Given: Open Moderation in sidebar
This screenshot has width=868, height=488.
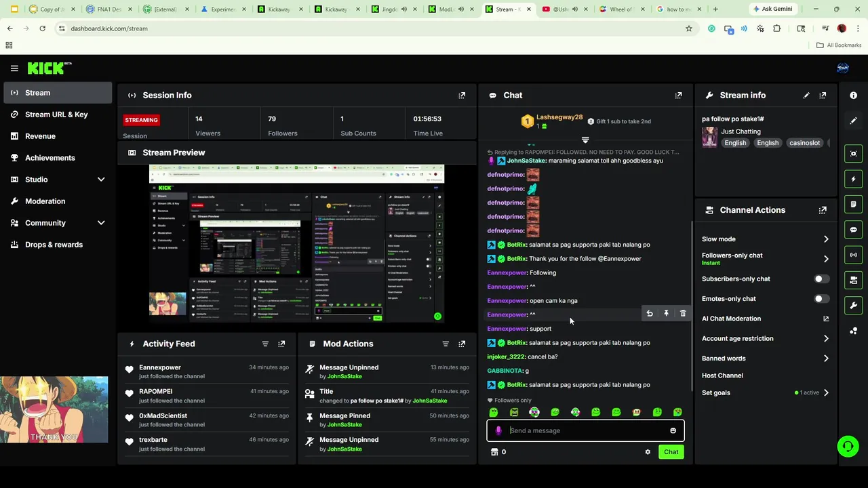Looking at the screenshot, I should (58, 201).
